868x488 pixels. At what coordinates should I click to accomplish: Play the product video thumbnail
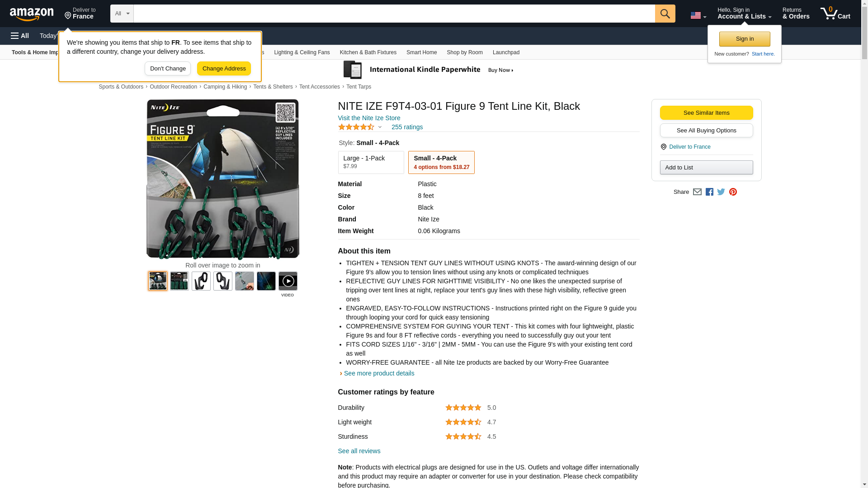click(288, 281)
